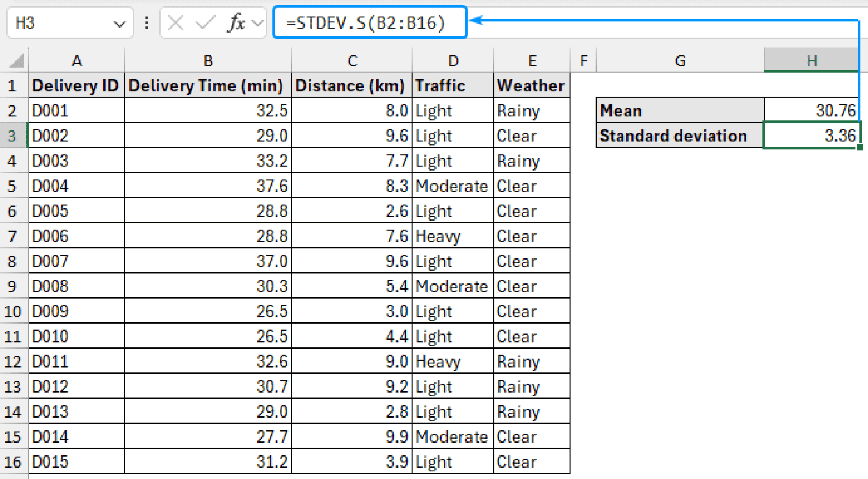Select the Delivery Time header cell
The height and width of the screenshot is (479, 868).
[x=207, y=86]
